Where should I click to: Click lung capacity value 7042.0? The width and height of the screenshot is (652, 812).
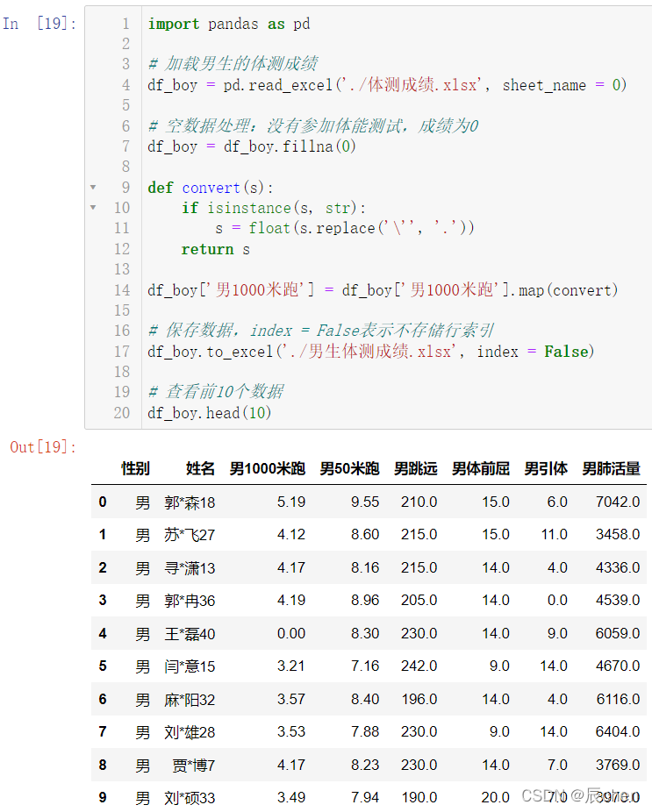(618, 502)
